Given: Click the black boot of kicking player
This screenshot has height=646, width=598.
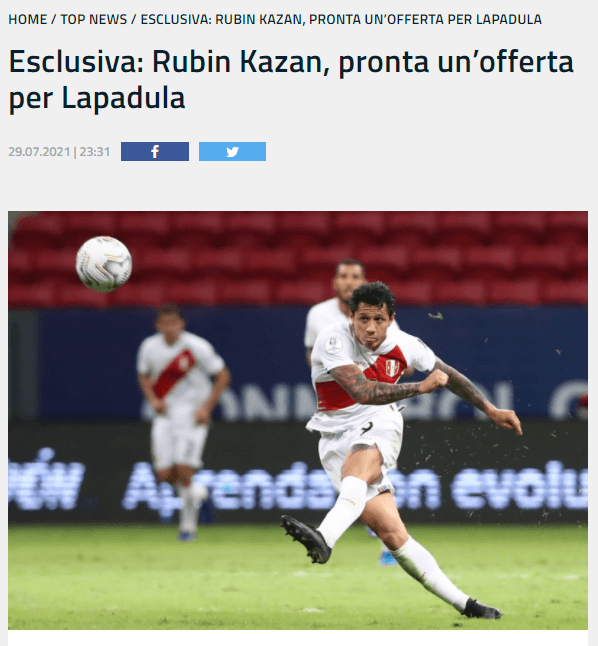Looking at the screenshot, I should tap(306, 539).
